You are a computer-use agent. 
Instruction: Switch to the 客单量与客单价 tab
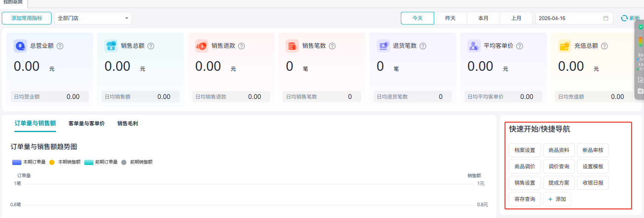pyautogui.click(x=86, y=123)
